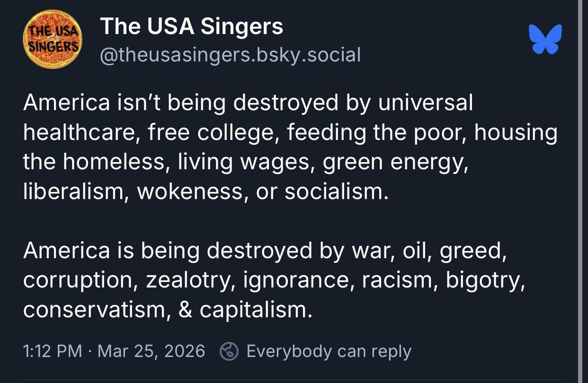The image size is (588, 383).
Task: Click the word "socialism" in post
Action: pyautogui.click(x=335, y=191)
